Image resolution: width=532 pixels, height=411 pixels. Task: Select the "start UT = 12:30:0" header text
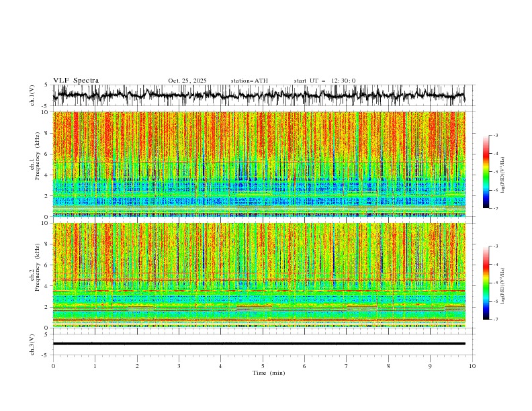(x=324, y=81)
